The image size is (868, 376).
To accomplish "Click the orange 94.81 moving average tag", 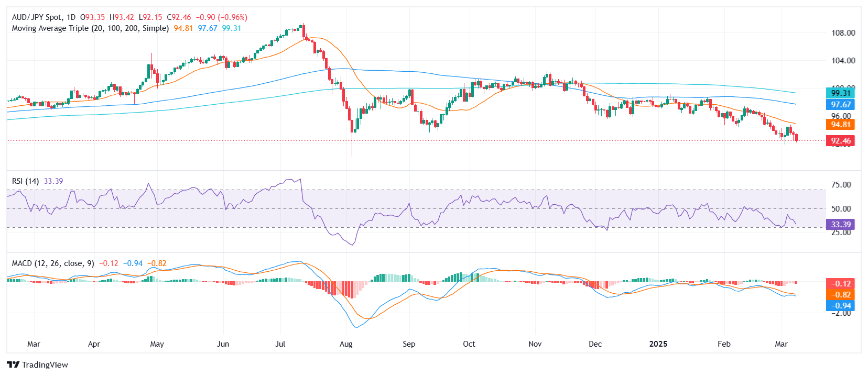I will [840, 125].
